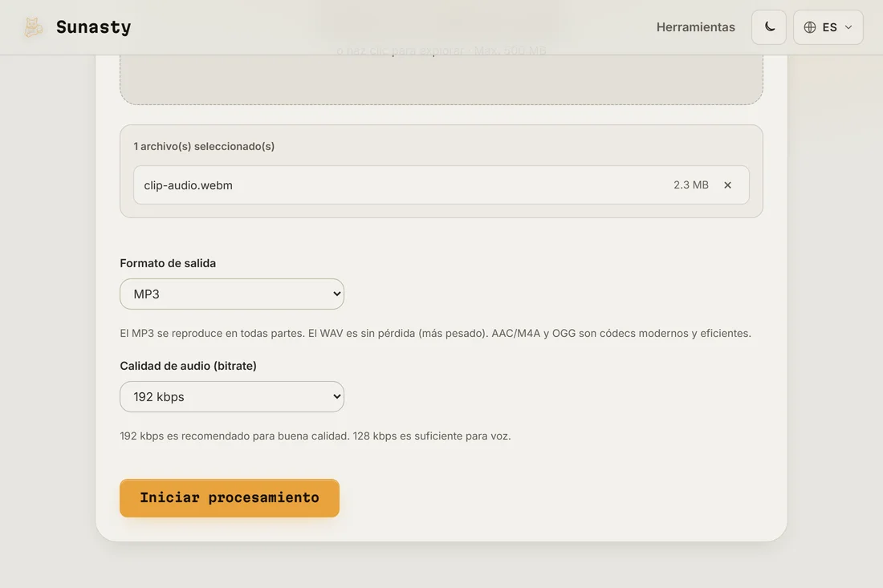Screen dimensions: 883x588
Task: Open the 192 kbps bitrate dropdown
Action: coord(232,397)
